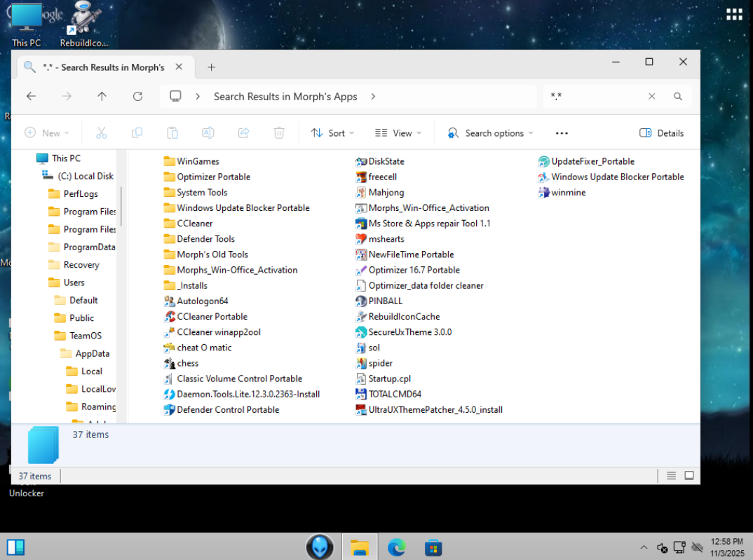Open the See more ellipsis menu
The width and height of the screenshot is (753, 560).
coord(562,133)
